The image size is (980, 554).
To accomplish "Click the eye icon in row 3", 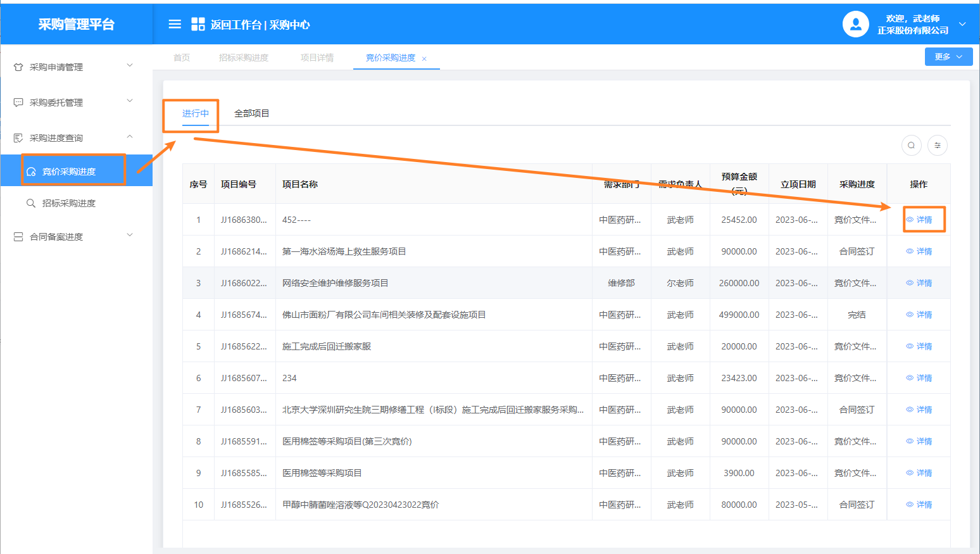I will point(910,283).
